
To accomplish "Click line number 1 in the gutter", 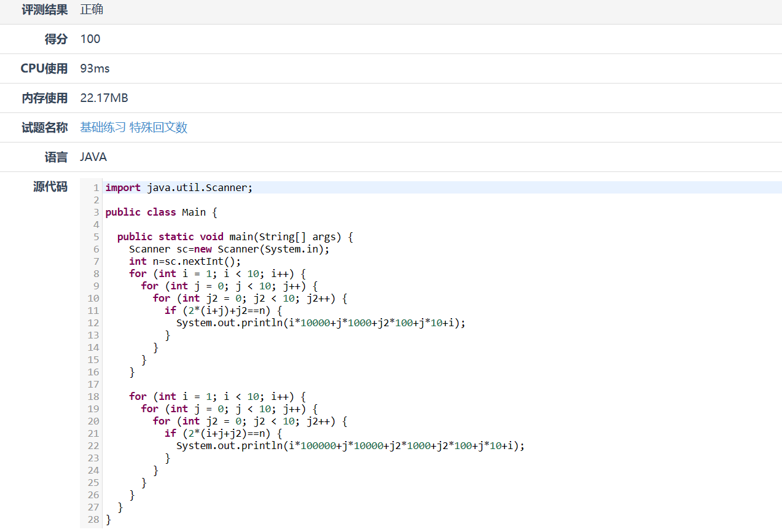I will click(96, 188).
